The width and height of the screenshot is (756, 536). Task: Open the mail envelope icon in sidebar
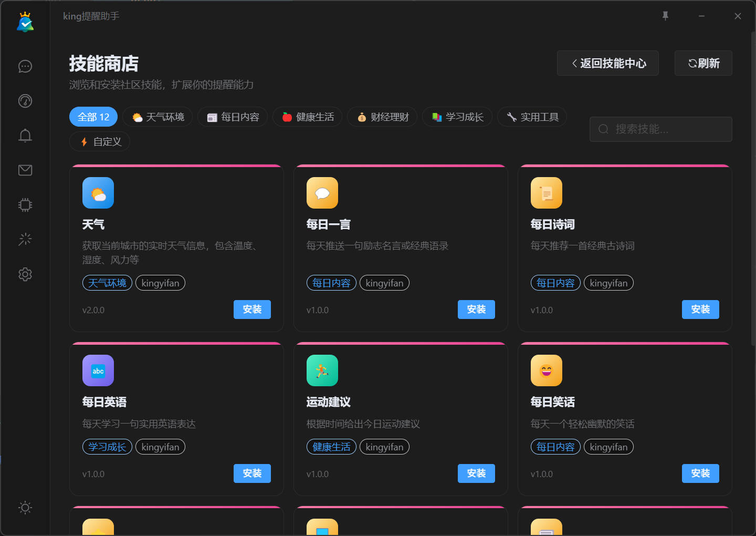tap(25, 170)
